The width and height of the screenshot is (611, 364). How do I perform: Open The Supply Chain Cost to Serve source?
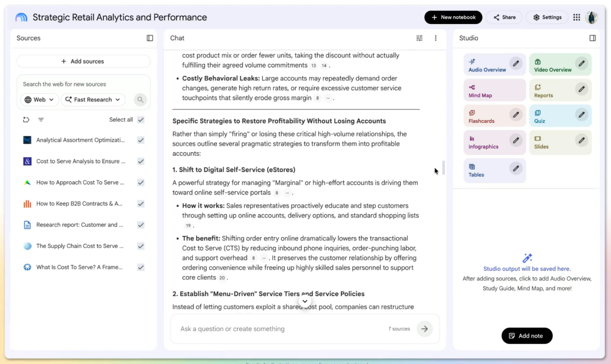[79, 246]
